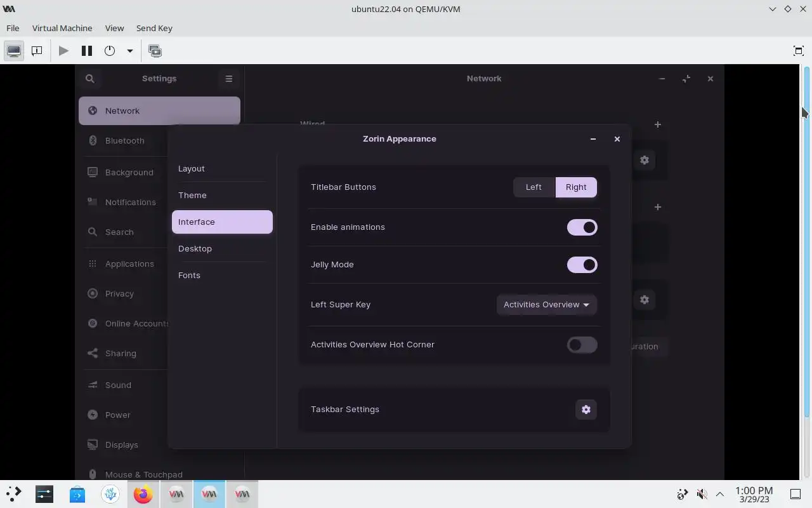This screenshot has height=508, width=812.
Task: Open the Taskbar Settings gear button
Action: point(586,410)
